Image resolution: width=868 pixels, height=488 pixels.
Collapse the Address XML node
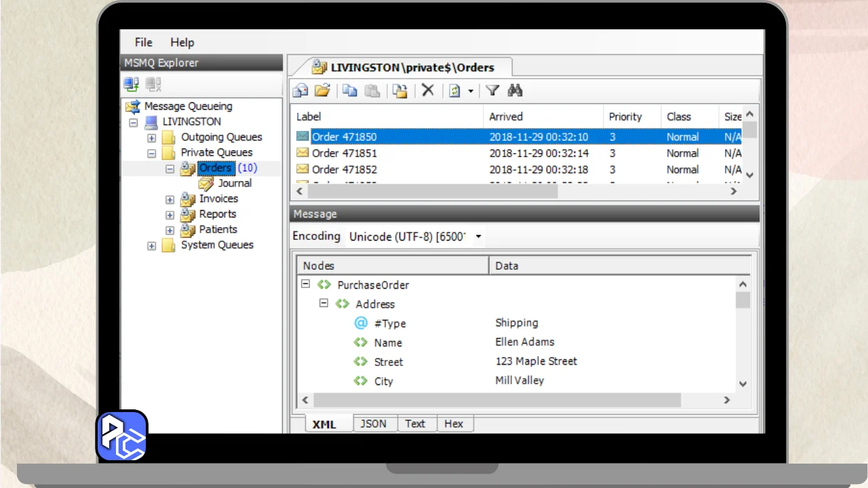point(324,304)
